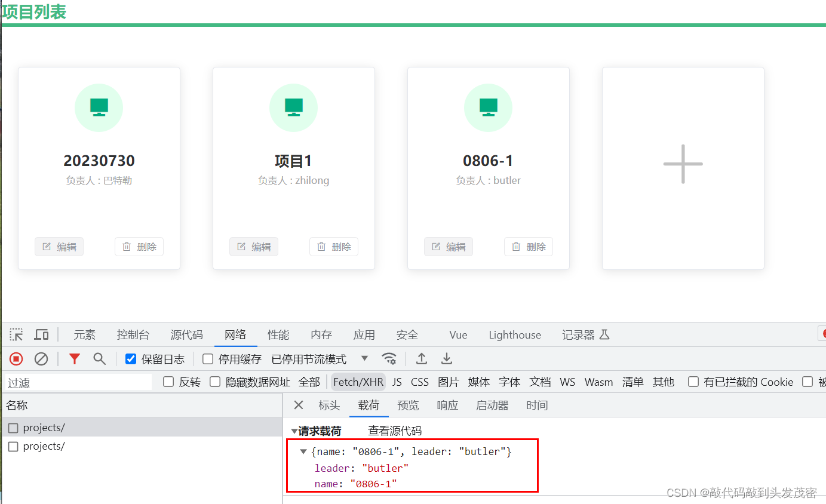The height and width of the screenshot is (504, 826).
Task: Open the 源代码 panel
Action: [x=187, y=335]
